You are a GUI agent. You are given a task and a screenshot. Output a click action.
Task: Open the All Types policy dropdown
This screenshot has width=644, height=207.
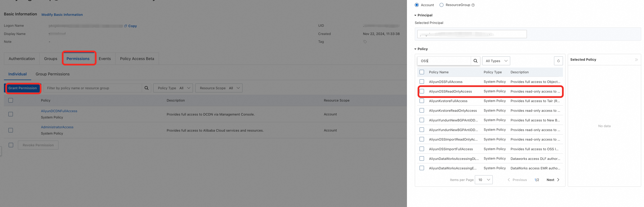[496, 61]
